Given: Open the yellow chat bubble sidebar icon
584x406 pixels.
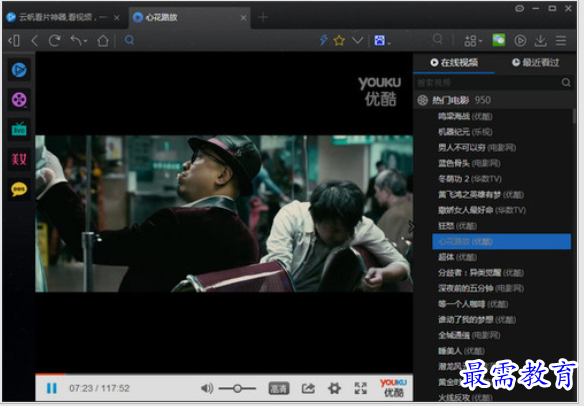Looking at the screenshot, I should [x=19, y=189].
